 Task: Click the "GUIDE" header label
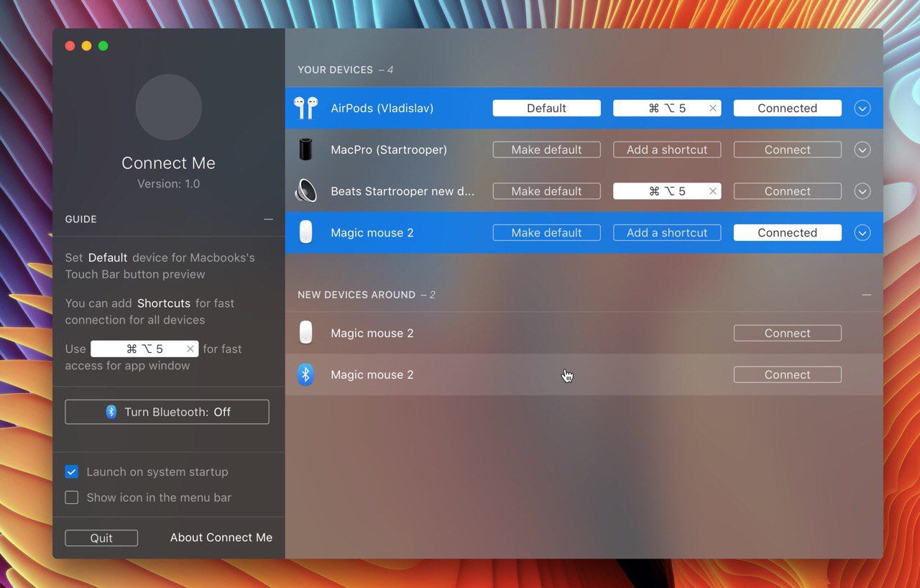[80, 219]
